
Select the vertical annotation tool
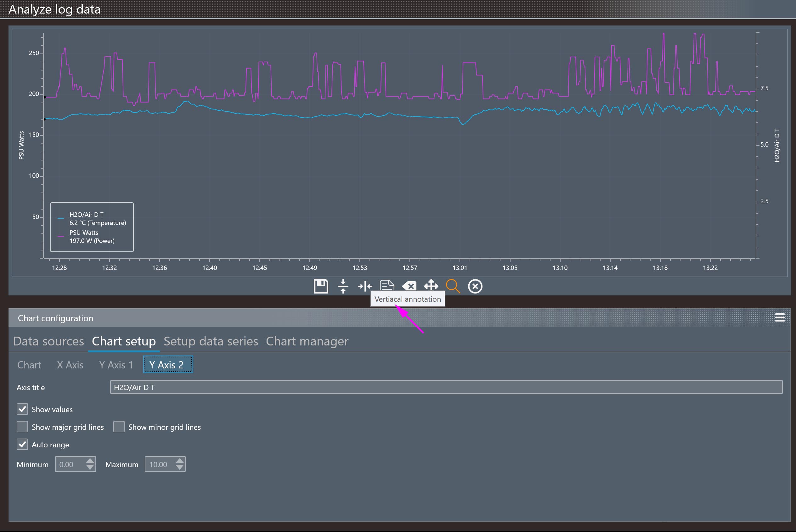click(x=365, y=286)
